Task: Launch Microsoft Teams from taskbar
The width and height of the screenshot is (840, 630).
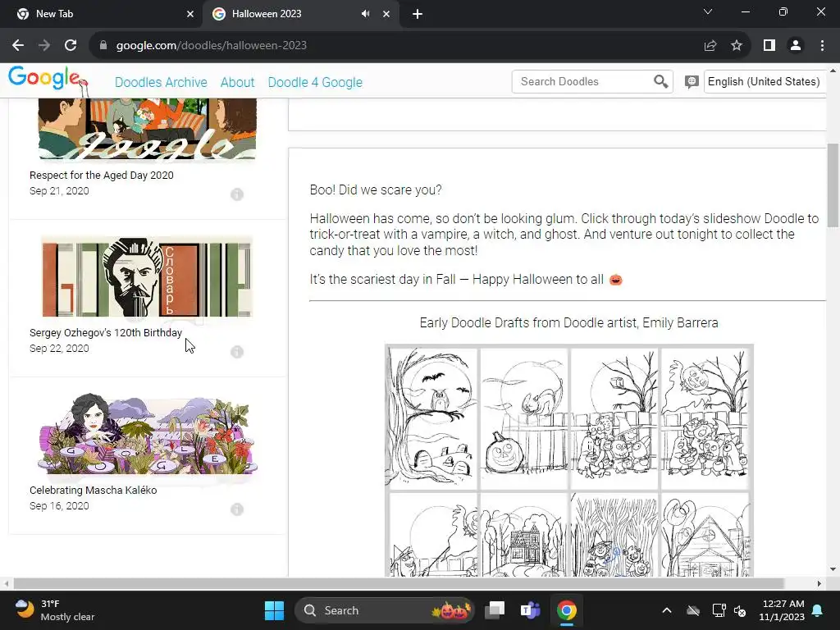Action: pos(530,610)
